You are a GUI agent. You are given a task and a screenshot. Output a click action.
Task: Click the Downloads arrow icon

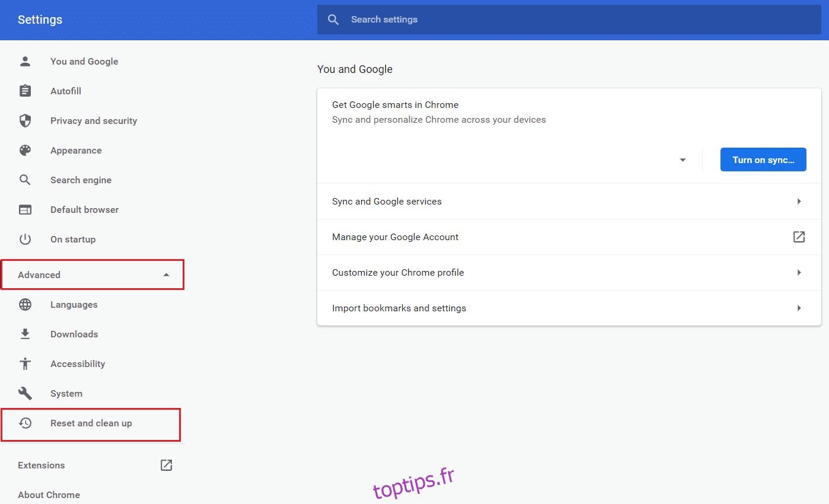(x=25, y=334)
